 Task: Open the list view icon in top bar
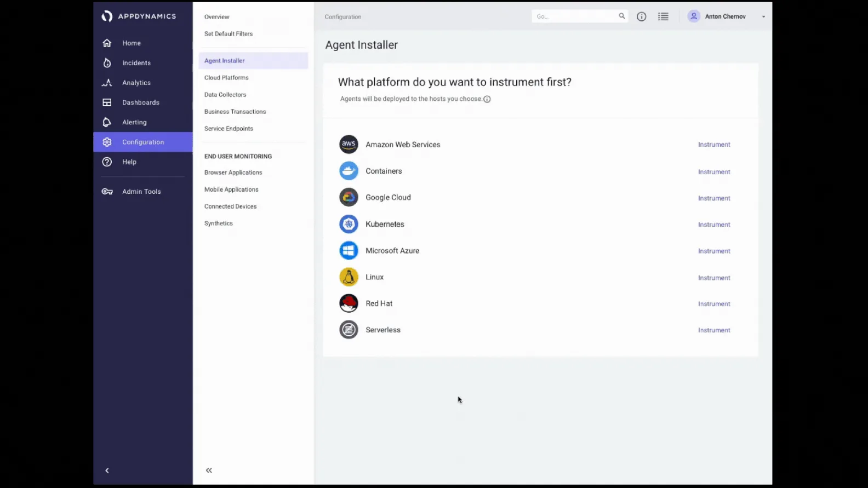[663, 17]
